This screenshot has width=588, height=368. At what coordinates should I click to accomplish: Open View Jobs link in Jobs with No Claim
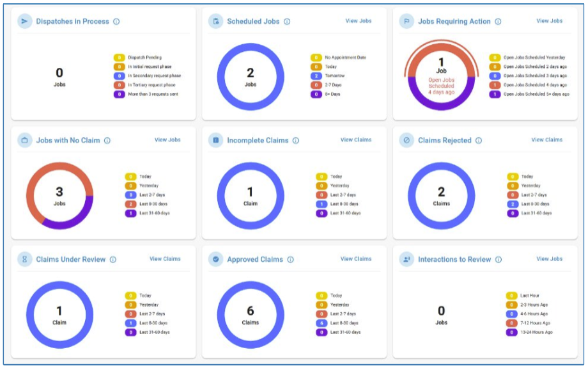(167, 140)
